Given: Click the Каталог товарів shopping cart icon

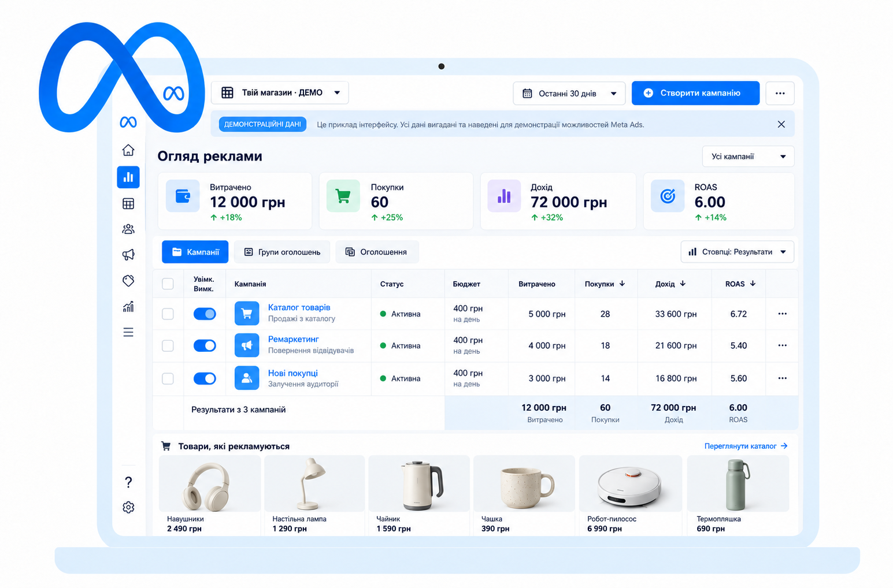Looking at the screenshot, I should click(x=247, y=314).
